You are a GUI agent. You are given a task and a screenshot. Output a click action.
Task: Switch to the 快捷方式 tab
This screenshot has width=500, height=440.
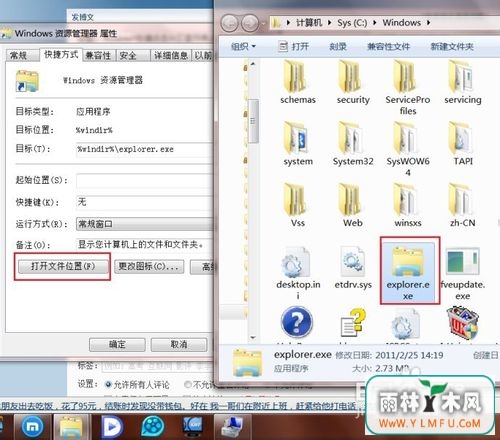[x=61, y=54]
